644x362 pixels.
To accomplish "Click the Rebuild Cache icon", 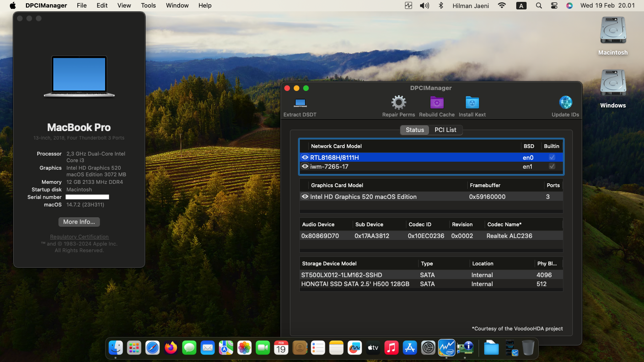I will click(x=437, y=103).
